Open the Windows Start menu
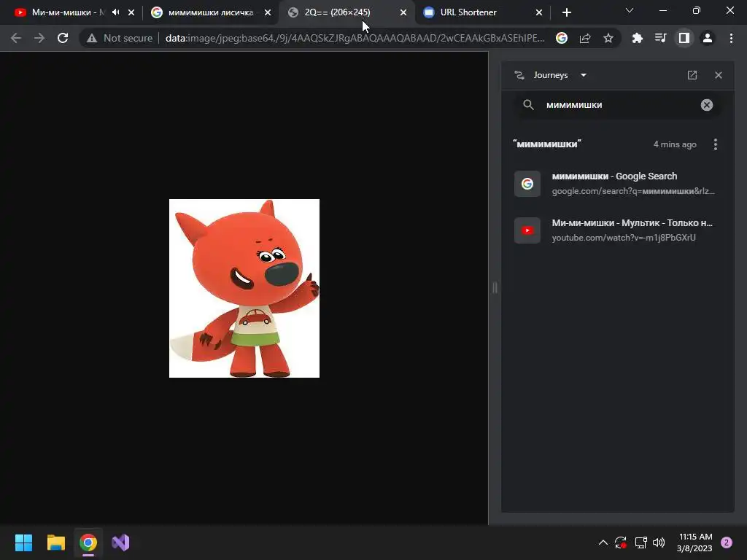Viewport: 747px width, 560px height. tap(23, 542)
